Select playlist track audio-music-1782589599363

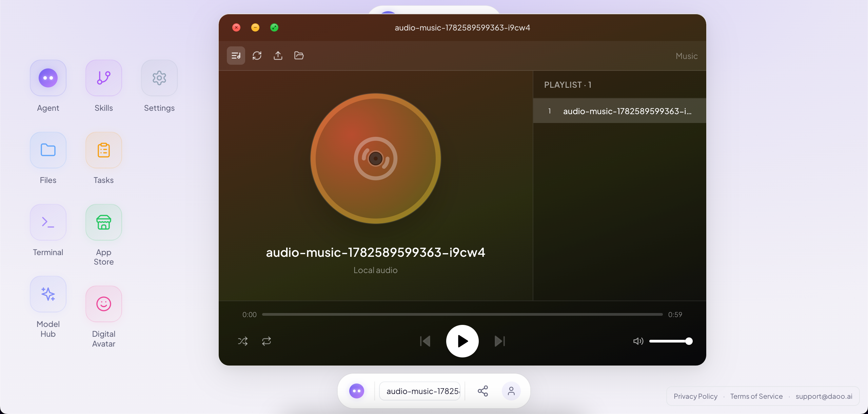(x=620, y=111)
